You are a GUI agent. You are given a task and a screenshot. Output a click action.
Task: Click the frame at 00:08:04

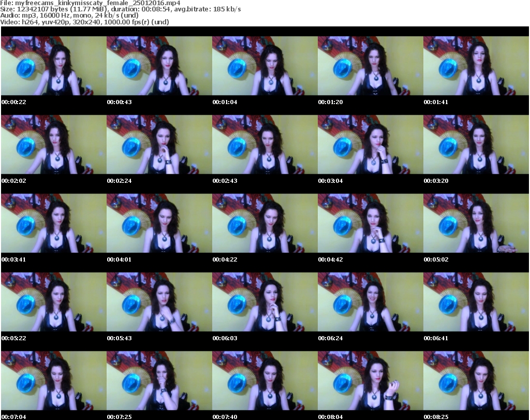pos(371,381)
